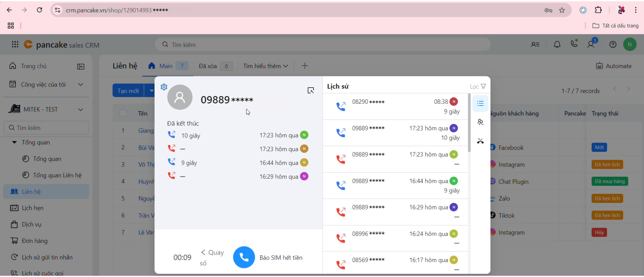The image size is (644, 277).
Task: Open the notifications bell
Action: pyautogui.click(x=557, y=45)
